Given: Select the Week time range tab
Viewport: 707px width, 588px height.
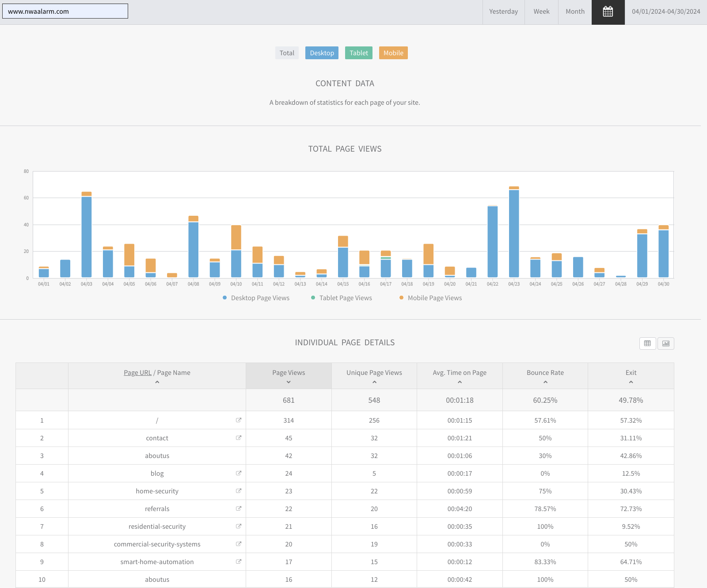Looking at the screenshot, I should tap(541, 12).
